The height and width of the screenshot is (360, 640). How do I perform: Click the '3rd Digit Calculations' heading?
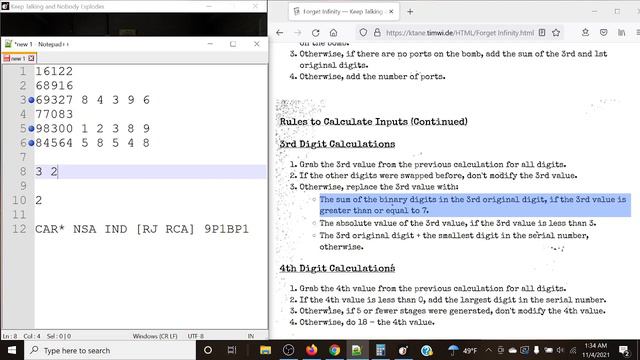[337, 144]
